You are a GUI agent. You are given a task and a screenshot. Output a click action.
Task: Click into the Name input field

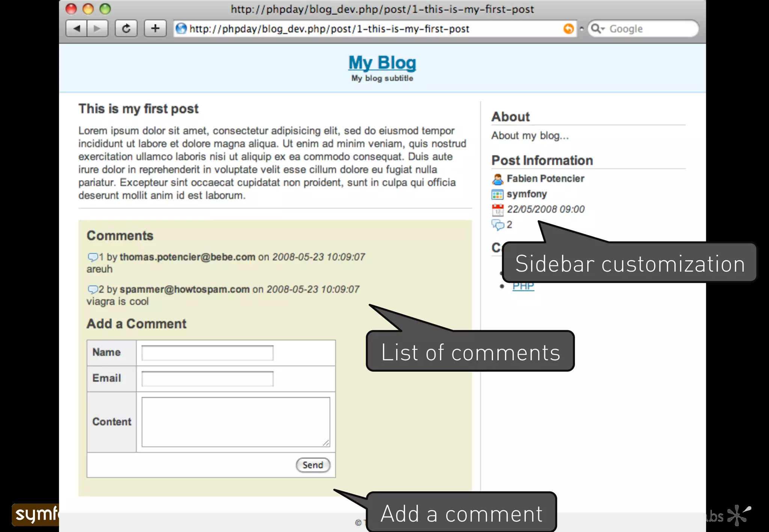pos(207,353)
